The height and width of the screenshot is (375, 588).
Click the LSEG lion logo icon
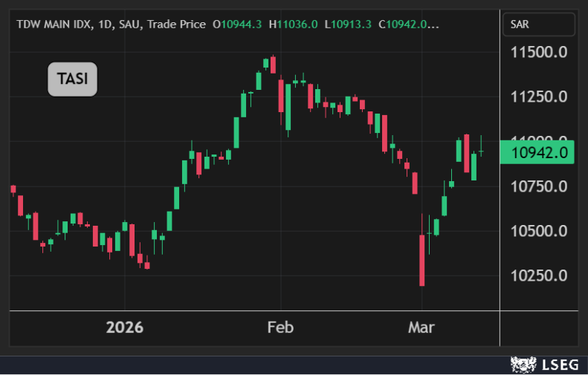coord(524,364)
